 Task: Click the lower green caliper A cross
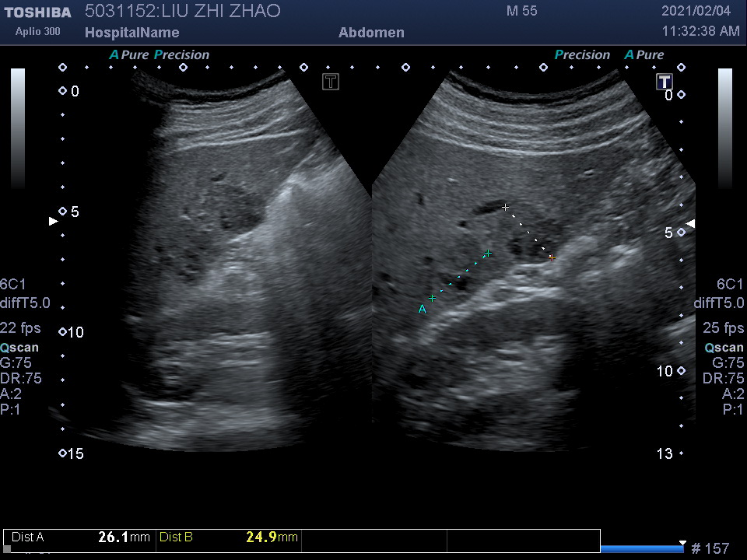coord(432,298)
